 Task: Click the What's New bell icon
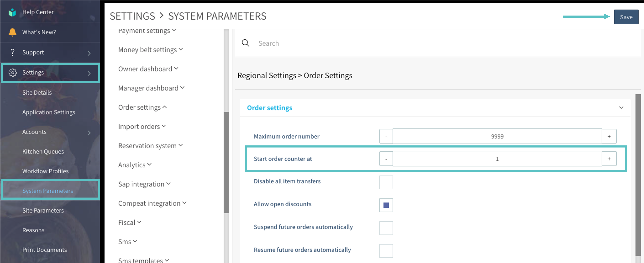[12, 32]
